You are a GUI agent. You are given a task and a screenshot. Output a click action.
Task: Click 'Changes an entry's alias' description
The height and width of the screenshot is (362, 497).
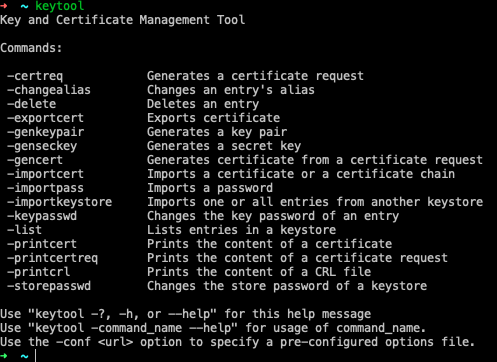pyautogui.click(x=231, y=90)
